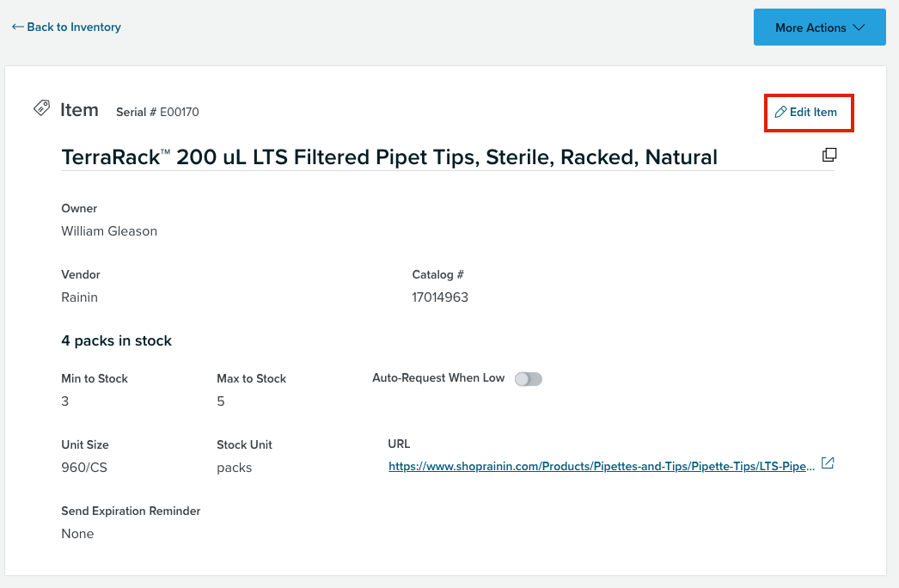Click the copy icon next to item title
This screenshot has width=899, height=588.
pos(829,155)
